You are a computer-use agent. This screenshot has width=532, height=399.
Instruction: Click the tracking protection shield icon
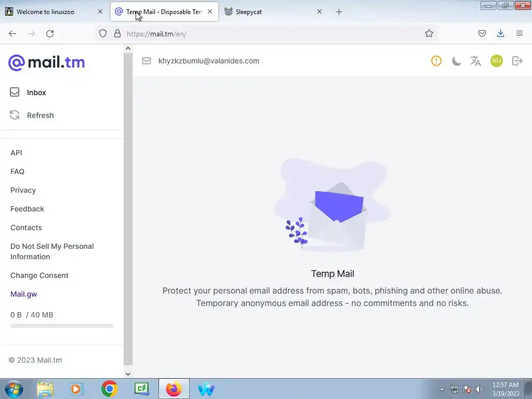coord(103,33)
